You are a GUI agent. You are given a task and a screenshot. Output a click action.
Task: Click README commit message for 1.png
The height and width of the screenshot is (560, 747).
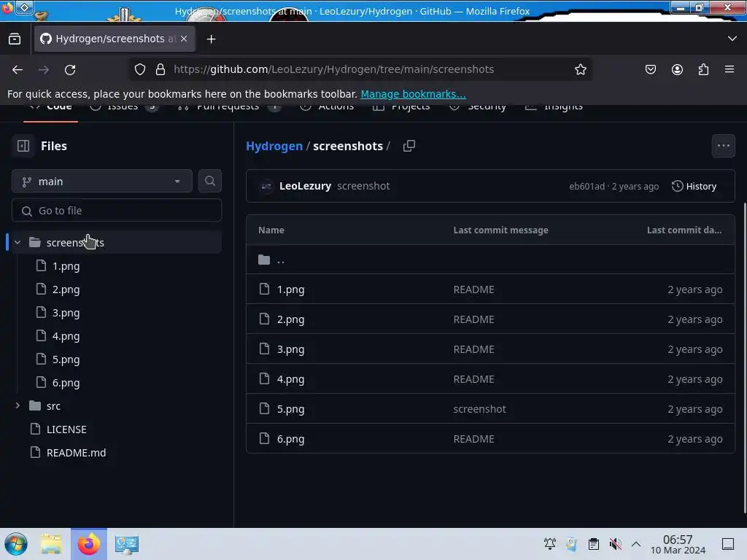[x=473, y=289]
